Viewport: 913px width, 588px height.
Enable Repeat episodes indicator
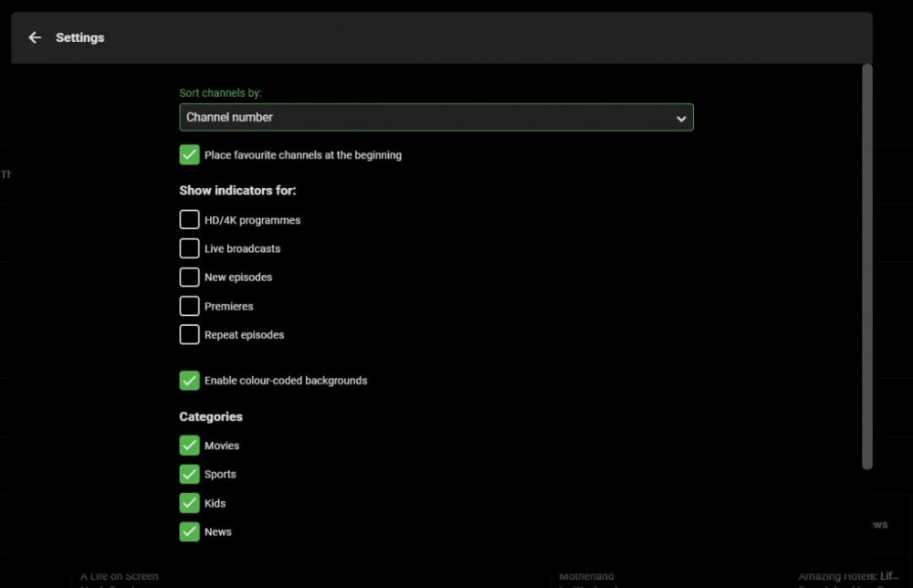point(189,334)
